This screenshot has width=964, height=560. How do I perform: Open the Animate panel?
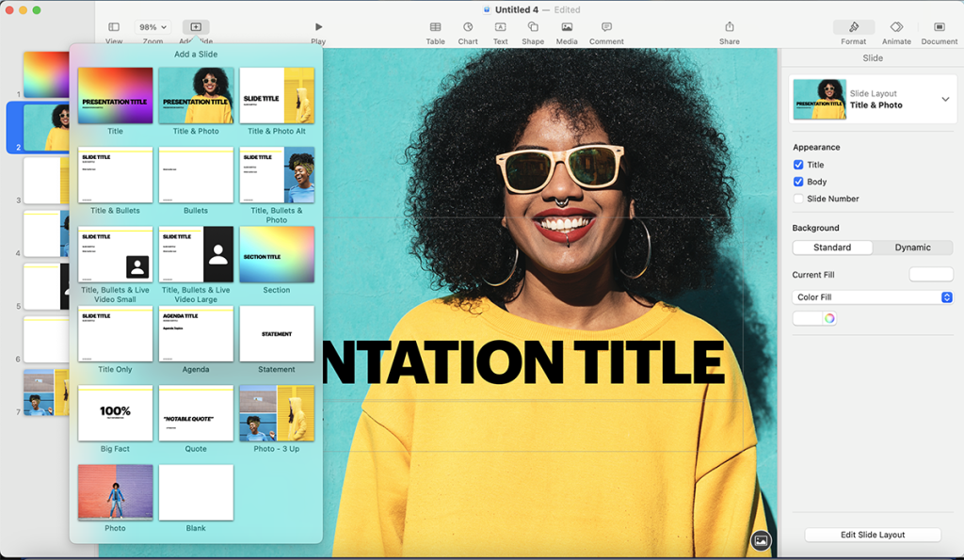[895, 30]
